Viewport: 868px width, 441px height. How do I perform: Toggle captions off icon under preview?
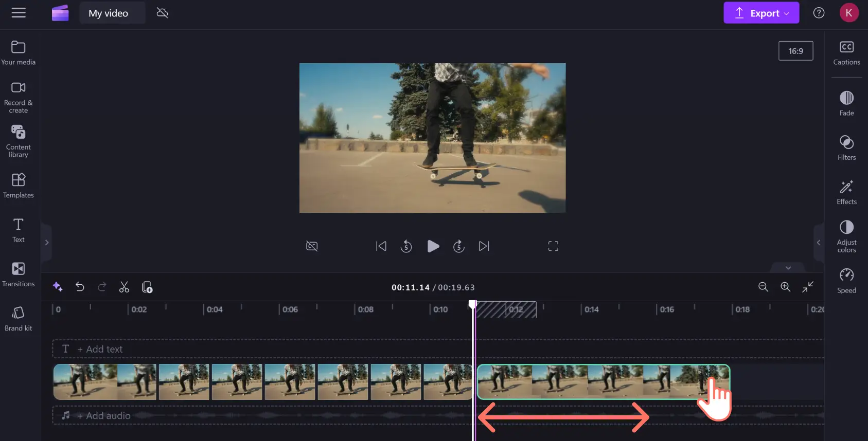pos(312,246)
